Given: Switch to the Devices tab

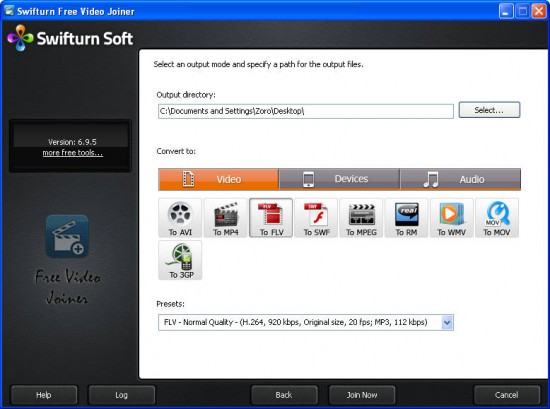Looking at the screenshot, I should [x=339, y=179].
